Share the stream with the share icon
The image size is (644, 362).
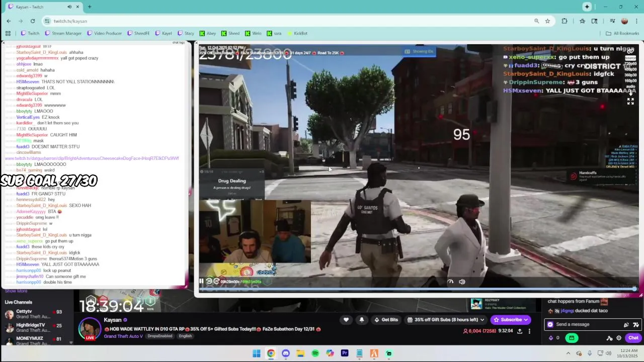[520, 331]
